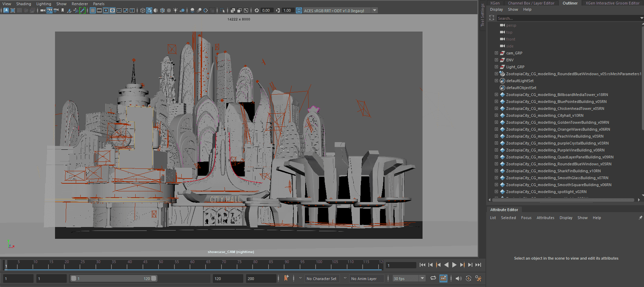Toggle the timeline audio speaker icon

[x=459, y=278]
